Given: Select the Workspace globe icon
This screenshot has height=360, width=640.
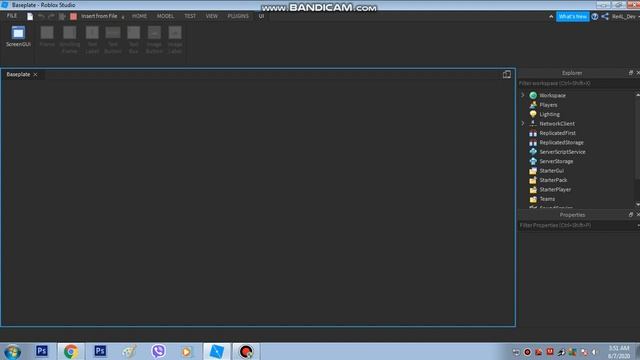Looking at the screenshot, I should click(533, 95).
